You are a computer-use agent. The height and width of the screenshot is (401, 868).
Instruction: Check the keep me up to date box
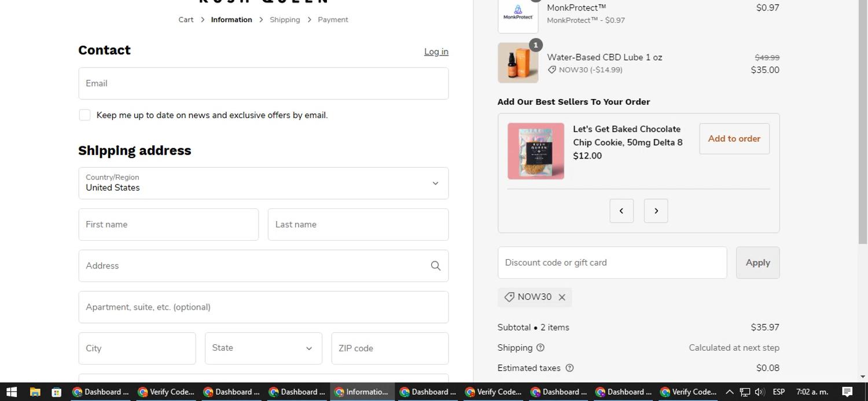[x=84, y=115]
